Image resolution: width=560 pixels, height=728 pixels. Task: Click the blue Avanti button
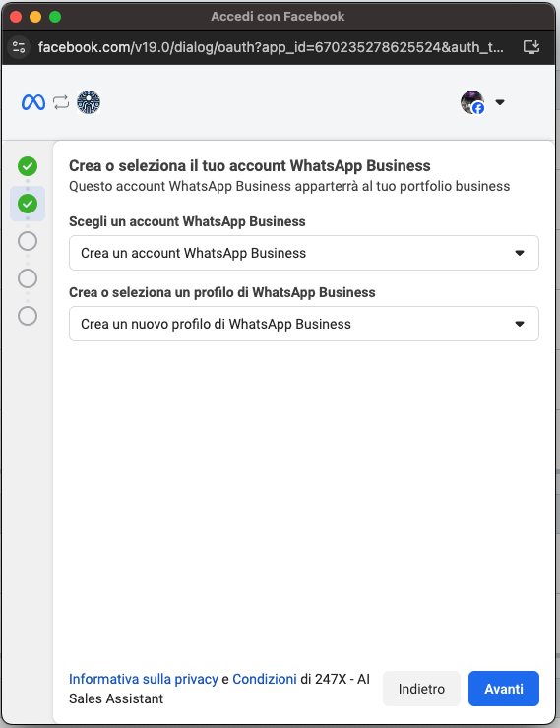(503, 689)
